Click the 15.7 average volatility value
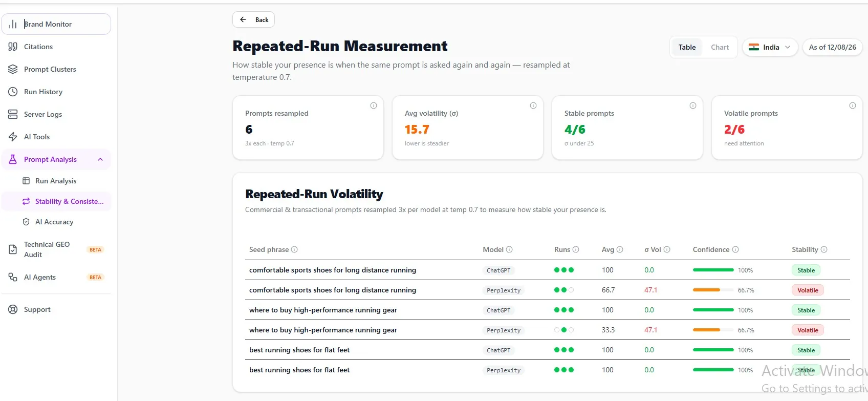This screenshot has width=868, height=401. (x=417, y=130)
